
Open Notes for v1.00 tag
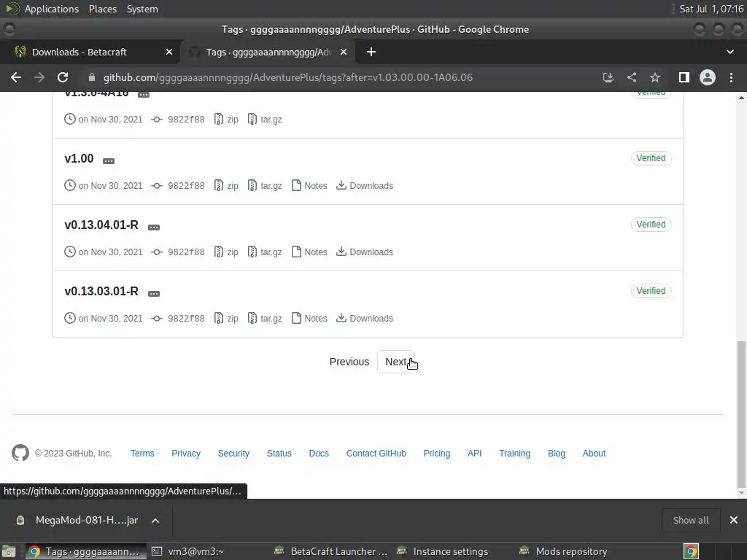click(309, 186)
